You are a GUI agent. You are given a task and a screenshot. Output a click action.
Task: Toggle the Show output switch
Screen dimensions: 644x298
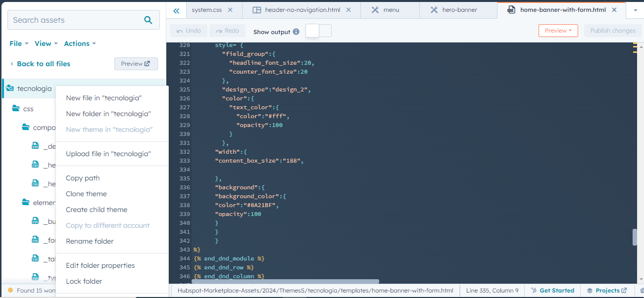click(318, 31)
